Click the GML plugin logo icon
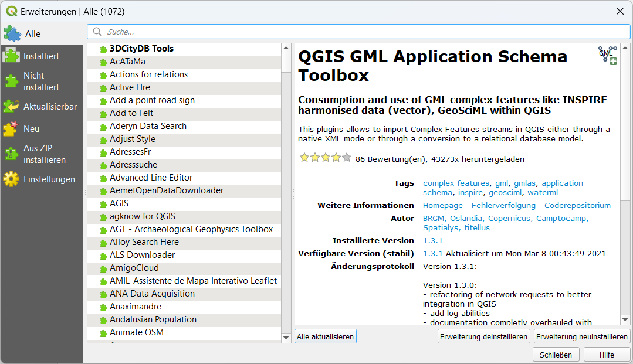This screenshot has height=364, width=633. 607,55
